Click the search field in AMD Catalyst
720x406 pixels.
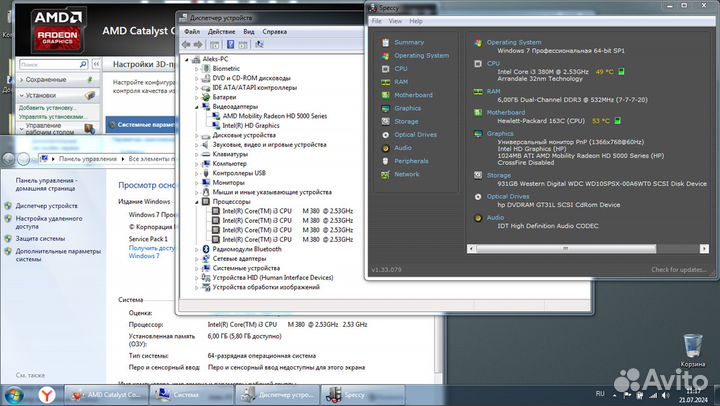(49, 64)
